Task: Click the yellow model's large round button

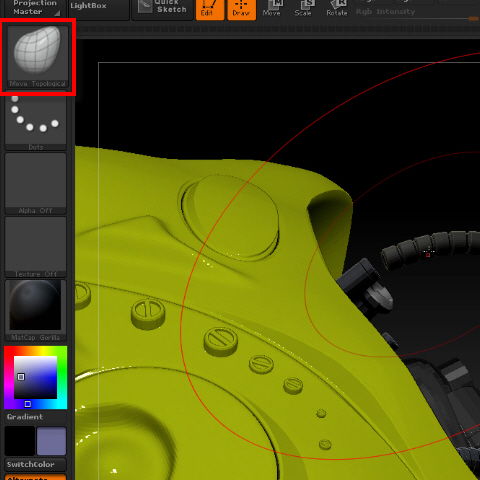Action: coord(231,217)
